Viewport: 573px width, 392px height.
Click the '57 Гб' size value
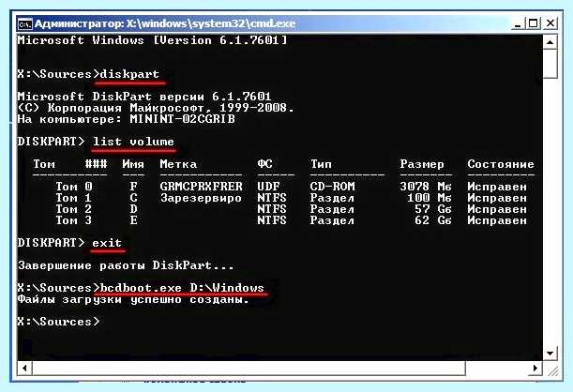pyautogui.click(x=433, y=209)
